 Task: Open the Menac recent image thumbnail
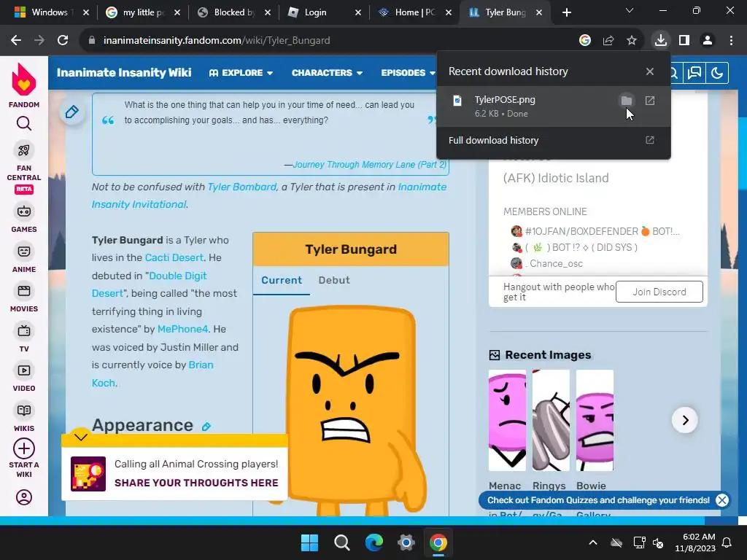coord(508,421)
